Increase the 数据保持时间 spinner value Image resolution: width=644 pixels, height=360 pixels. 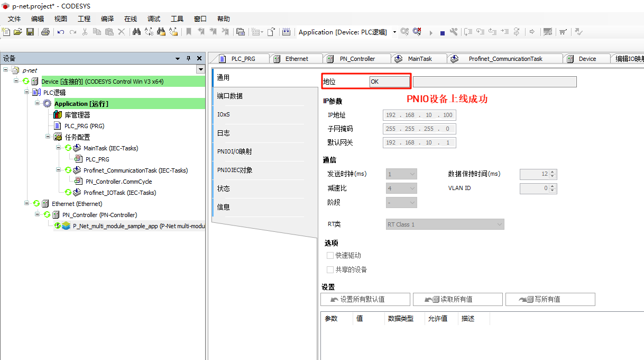click(x=553, y=172)
